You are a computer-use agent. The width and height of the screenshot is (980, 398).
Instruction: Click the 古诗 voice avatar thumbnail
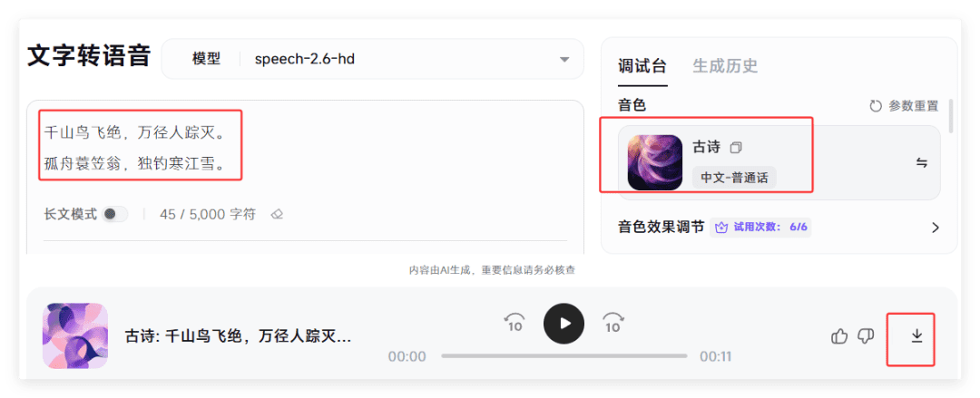tap(655, 162)
